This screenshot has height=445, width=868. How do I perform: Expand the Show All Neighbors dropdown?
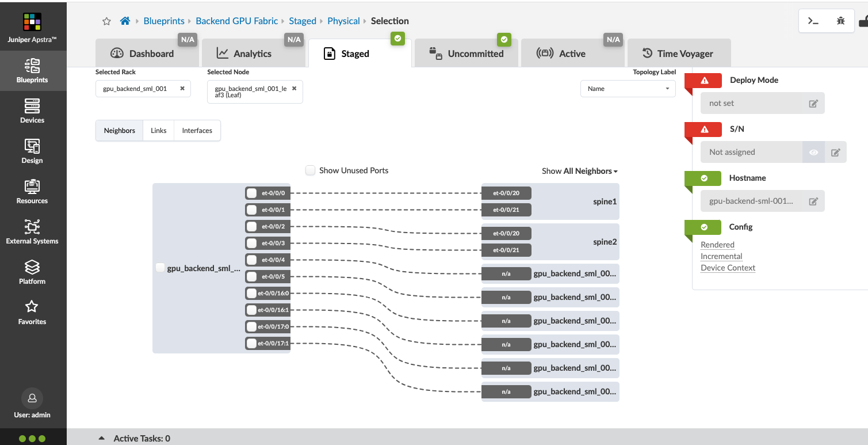580,171
